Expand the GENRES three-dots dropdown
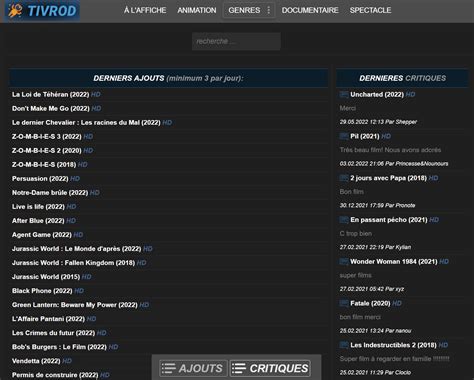Viewport: 474px width, 380px height. point(269,10)
